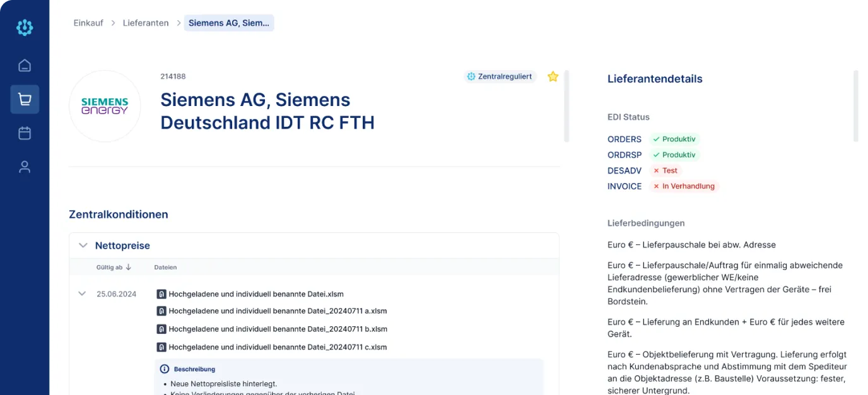This screenshot has height=395, width=868.
Task: Click the ORDERS label
Action: 625,139
